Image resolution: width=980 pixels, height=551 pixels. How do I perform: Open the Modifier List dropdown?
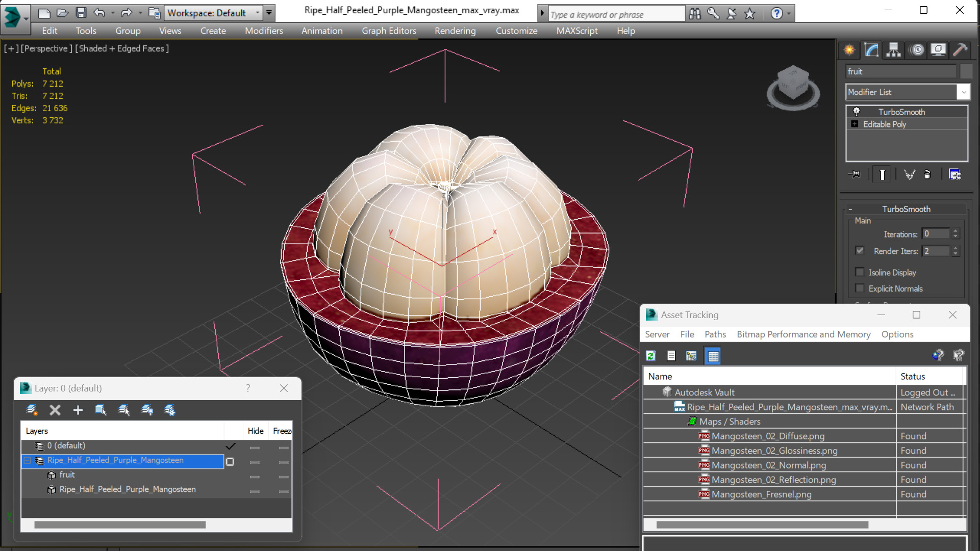click(x=908, y=92)
